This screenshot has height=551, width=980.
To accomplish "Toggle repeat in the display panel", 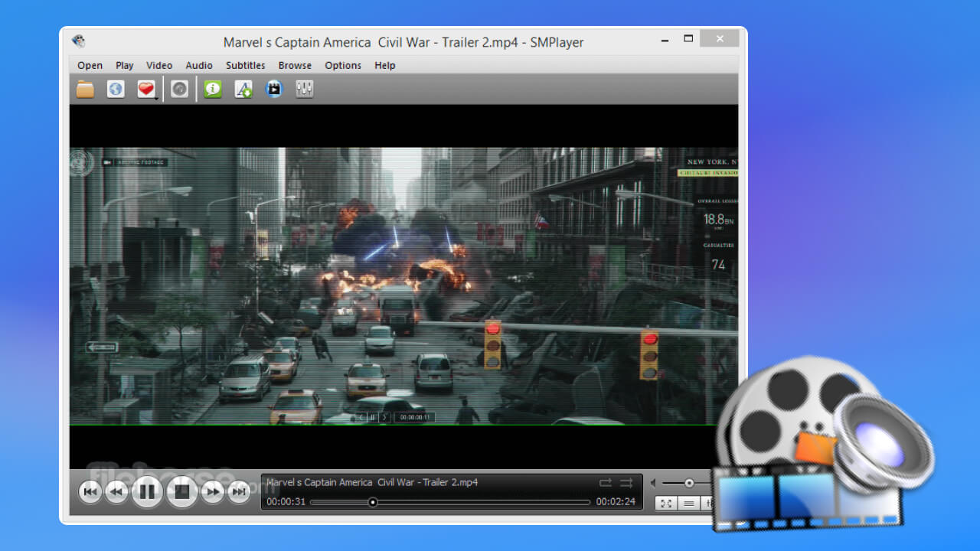I will click(x=606, y=483).
